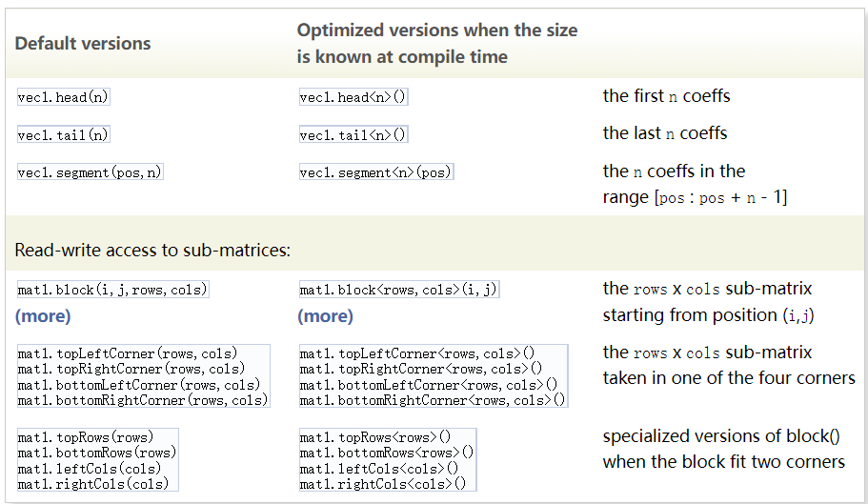This screenshot has width=868, height=504.
Task: Click the mat1.block<rows,cols>(i,j) code snippet
Action: [398, 290]
